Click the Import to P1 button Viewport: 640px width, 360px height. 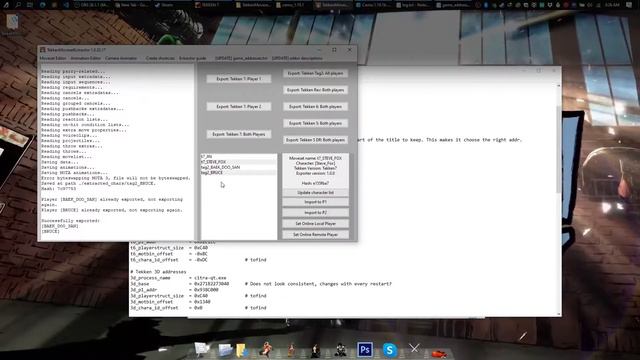316,202
